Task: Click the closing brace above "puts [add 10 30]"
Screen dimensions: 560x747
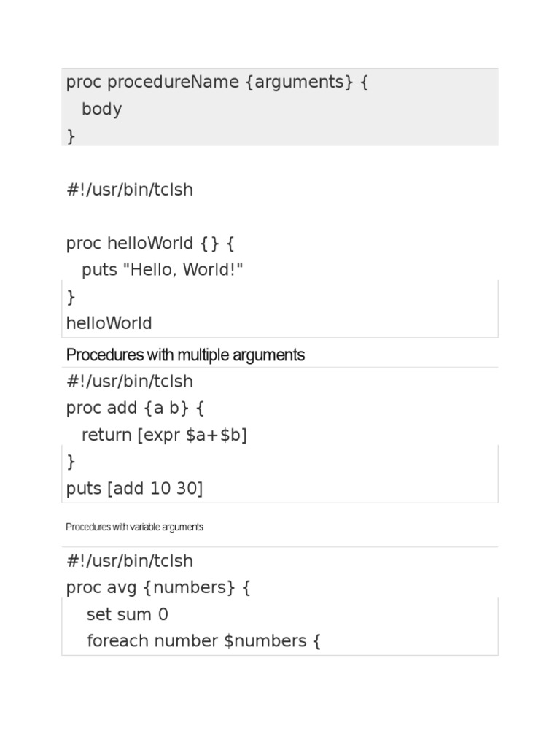Action: (x=71, y=461)
